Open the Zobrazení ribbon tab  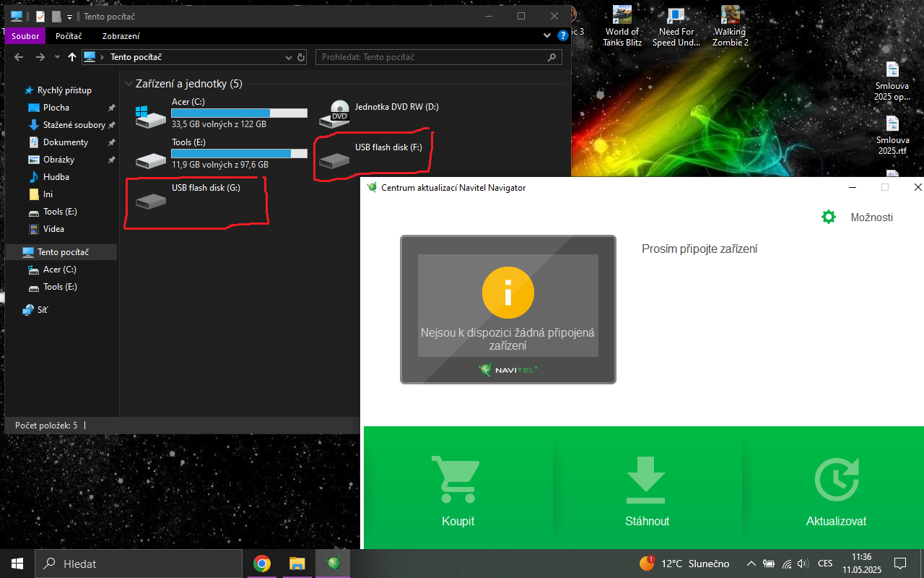pyautogui.click(x=121, y=35)
